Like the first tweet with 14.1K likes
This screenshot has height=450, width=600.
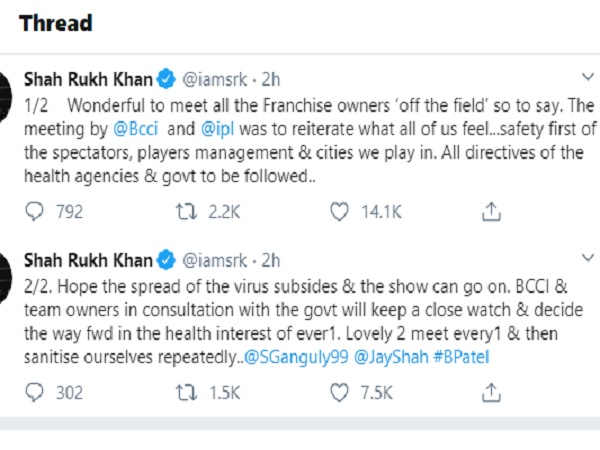340,212
